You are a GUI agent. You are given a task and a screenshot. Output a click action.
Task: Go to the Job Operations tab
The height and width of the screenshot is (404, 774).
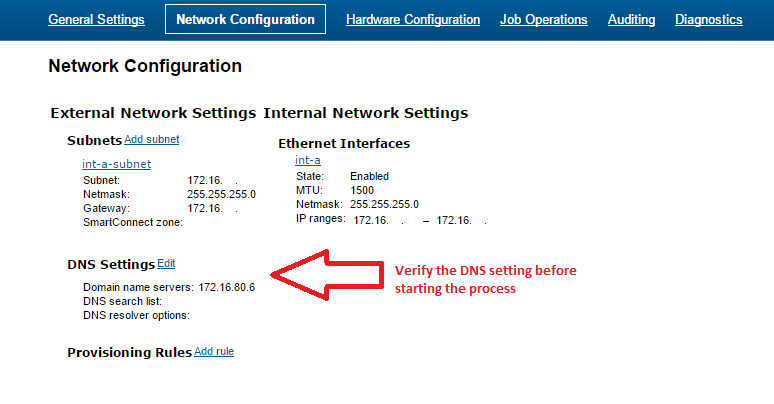(x=543, y=19)
